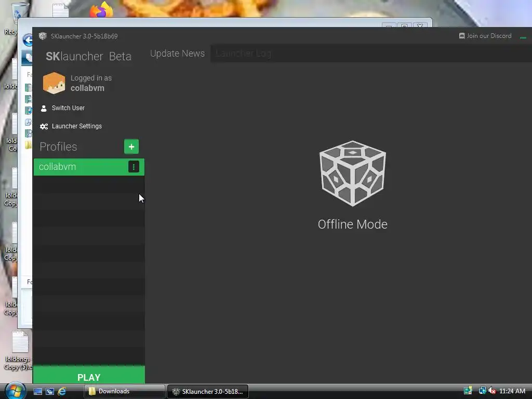Minimize SKlauncher with the green dash
Screen dimensions: 532x399
(523, 37)
